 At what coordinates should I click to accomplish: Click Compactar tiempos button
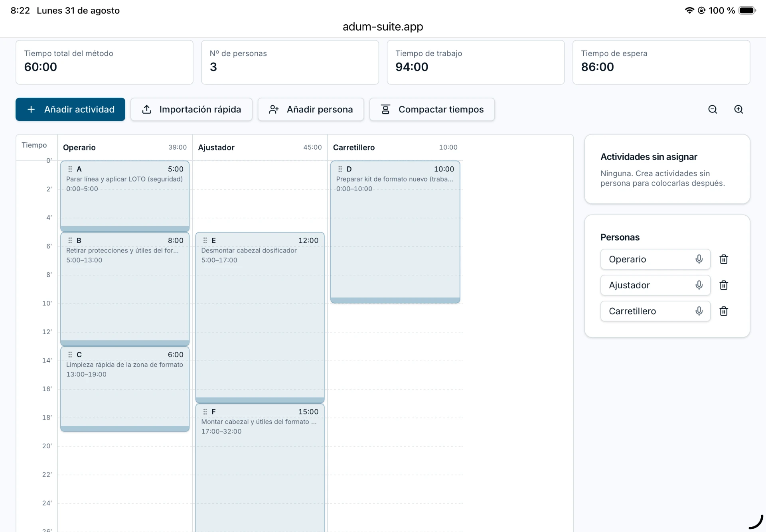[x=432, y=109]
